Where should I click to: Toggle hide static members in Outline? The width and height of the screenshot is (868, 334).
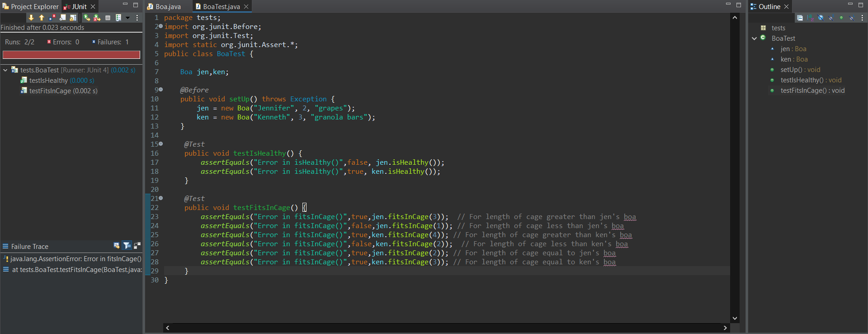tap(831, 18)
